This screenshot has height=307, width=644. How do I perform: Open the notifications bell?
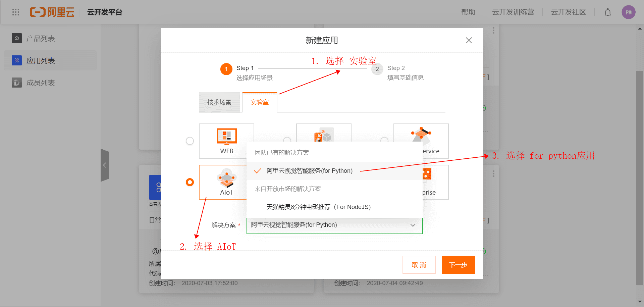pos(608,12)
